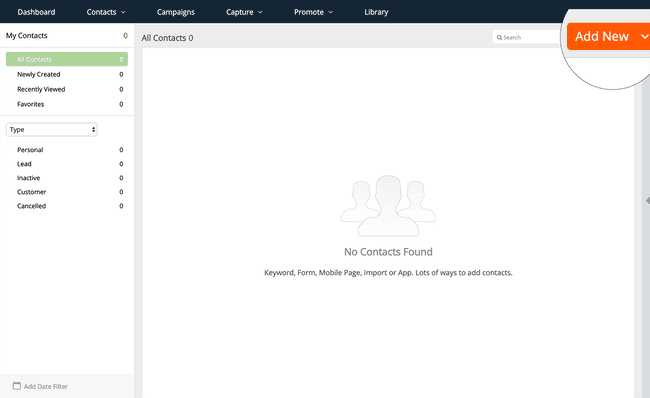Click the My Contacts heading
This screenshot has width=650, height=398.
pos(27,36)
